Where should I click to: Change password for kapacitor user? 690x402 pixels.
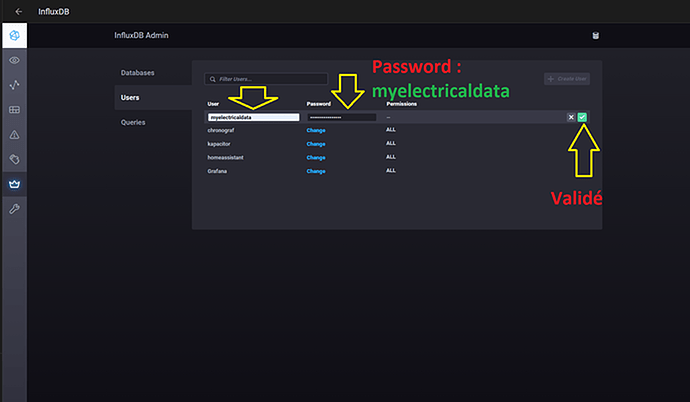click(x=316, y=144)
